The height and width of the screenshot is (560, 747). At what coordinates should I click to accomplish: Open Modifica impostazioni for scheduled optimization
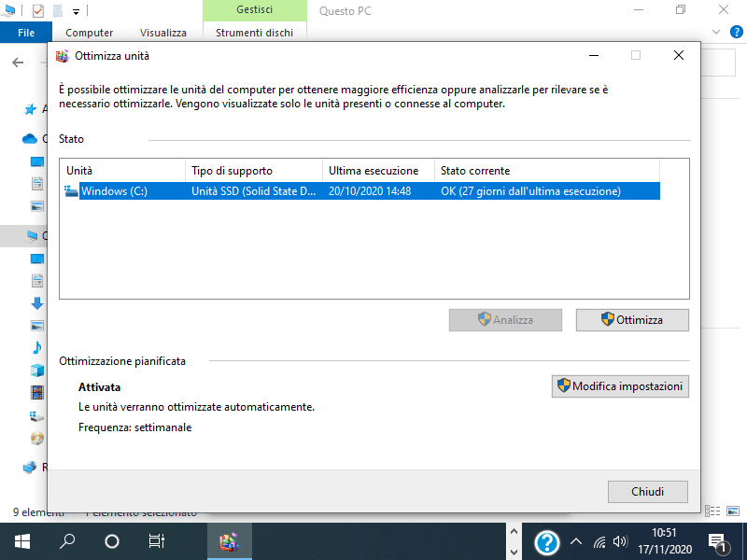[x=619, y=385]
